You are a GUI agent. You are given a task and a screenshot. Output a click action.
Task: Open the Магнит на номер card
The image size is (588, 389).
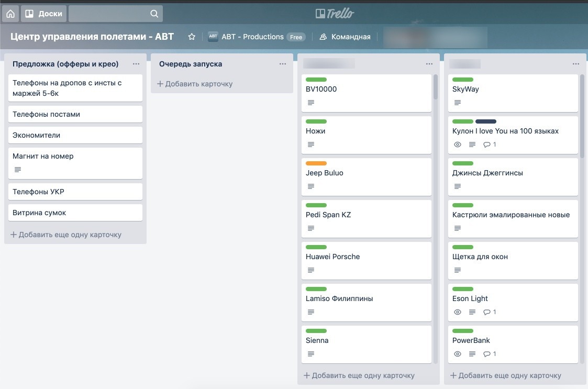click(x=75, y=163)
